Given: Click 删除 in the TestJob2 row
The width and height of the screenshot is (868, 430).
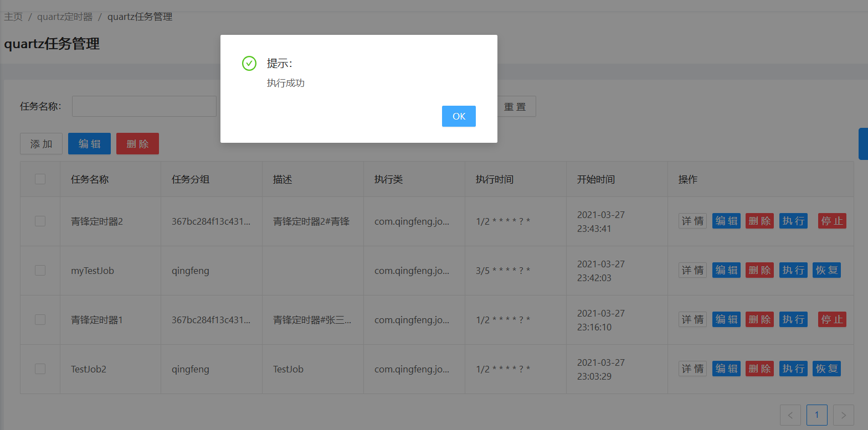Looking at the screenshot, I should (x=759, y=369).
